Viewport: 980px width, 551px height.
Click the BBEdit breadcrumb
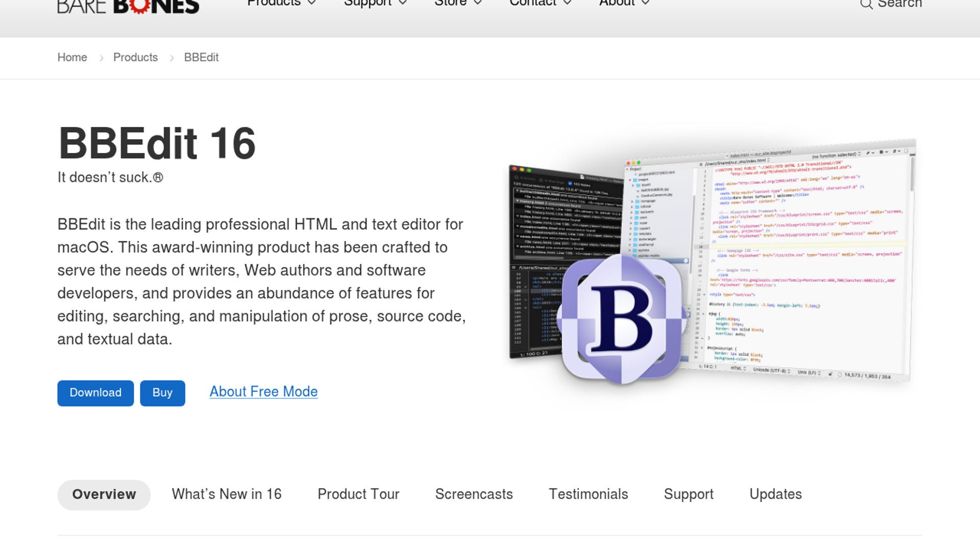tap(201, 58)
